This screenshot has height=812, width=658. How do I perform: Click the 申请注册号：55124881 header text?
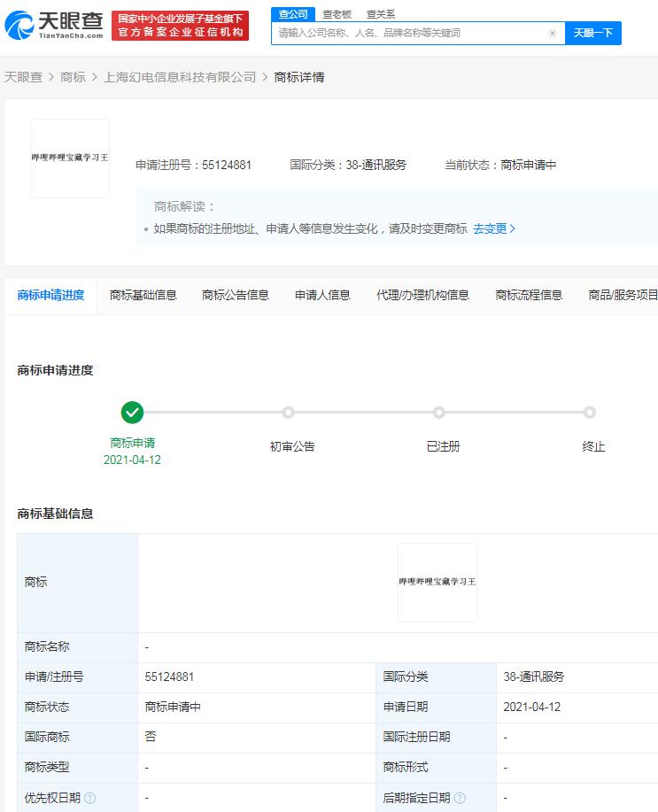[193, 166]
